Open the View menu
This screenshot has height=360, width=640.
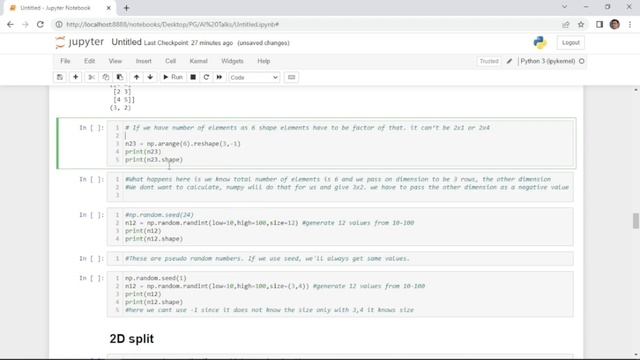[115, 61]
